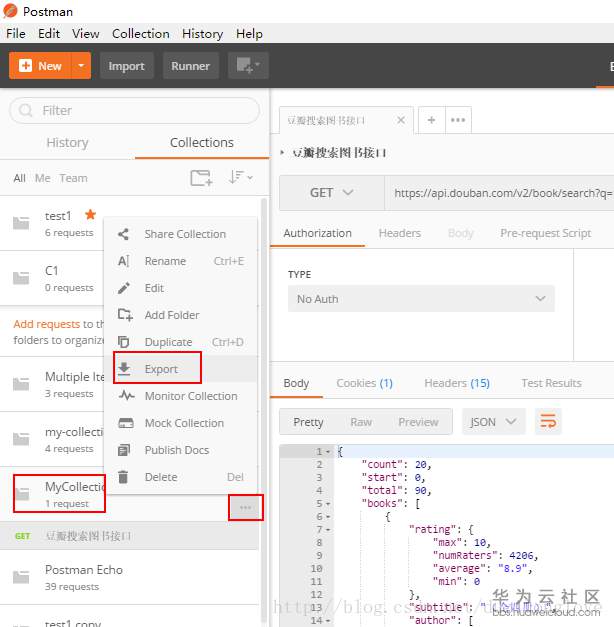
Task: Click the orange New button
Action: tap(40, 66)
